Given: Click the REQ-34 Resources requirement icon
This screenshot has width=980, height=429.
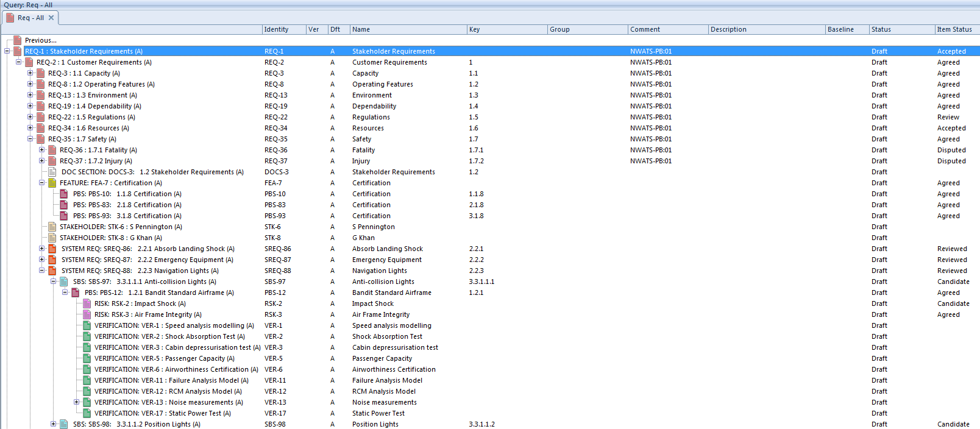Looking at the screenshot, I should point(40,128).
